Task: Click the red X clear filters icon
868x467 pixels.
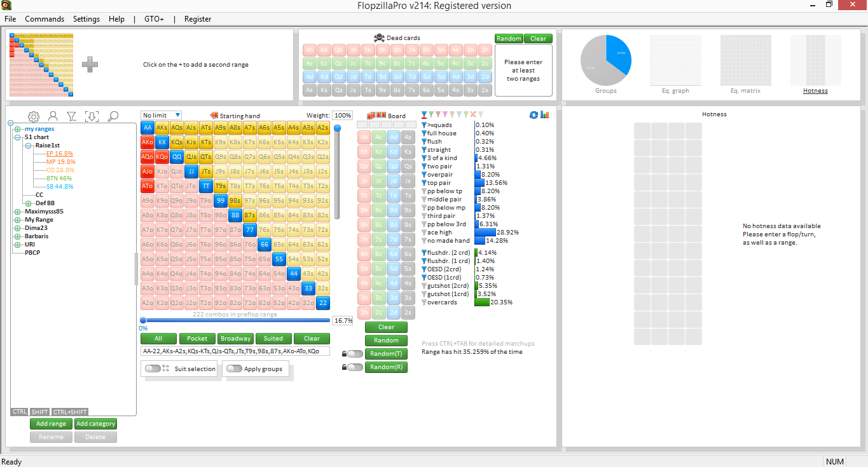Action: click(473, 114)
